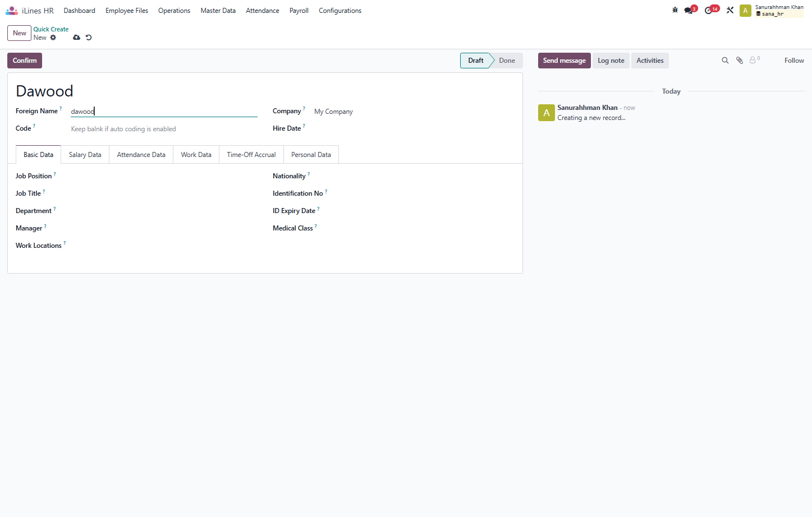Screen dimensions: 812x517
Task: Edit the employee name Dawood
Action: pos(45,91)
